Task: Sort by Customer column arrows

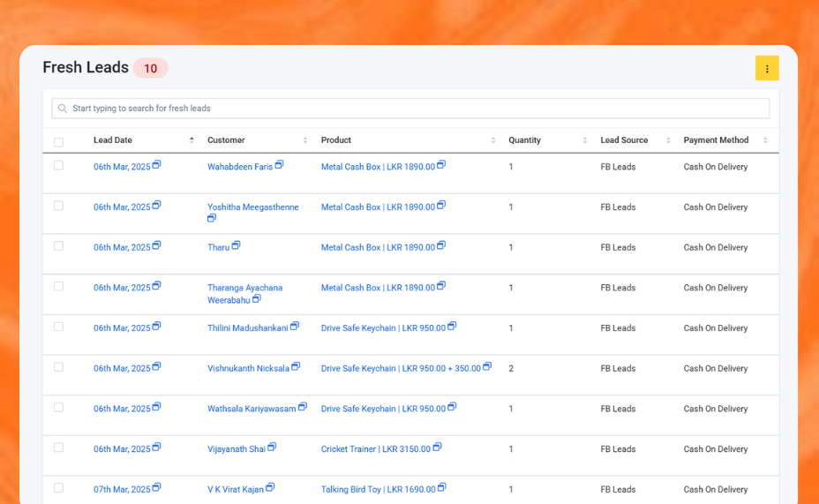Action: point(305,140)
